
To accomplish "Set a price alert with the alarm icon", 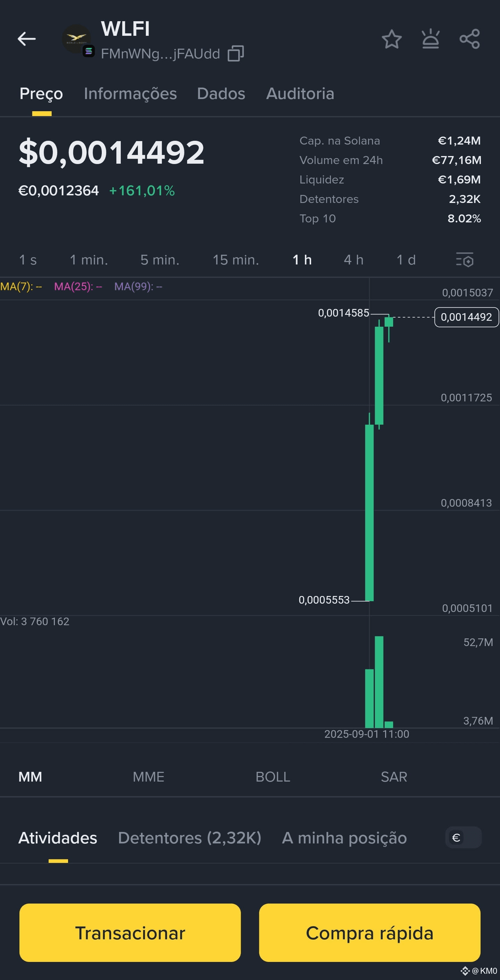I will click(x=431, y=39).
